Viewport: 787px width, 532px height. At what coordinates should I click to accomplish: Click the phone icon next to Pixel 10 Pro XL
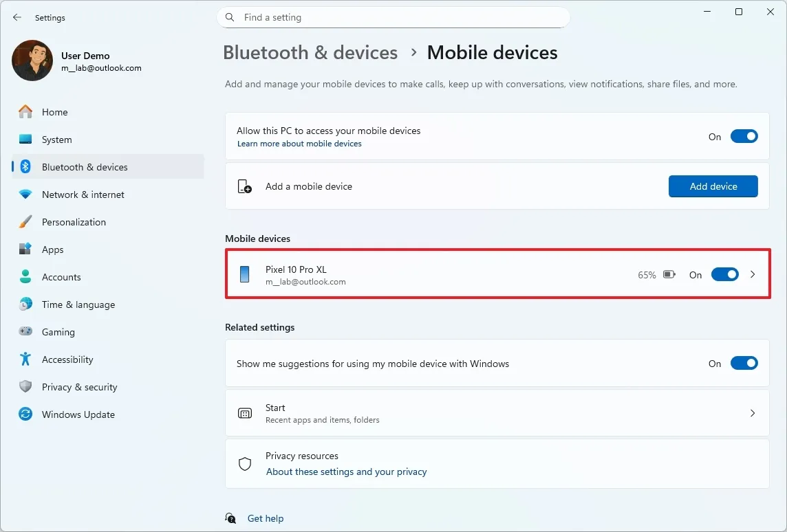(x=244, y=274)
